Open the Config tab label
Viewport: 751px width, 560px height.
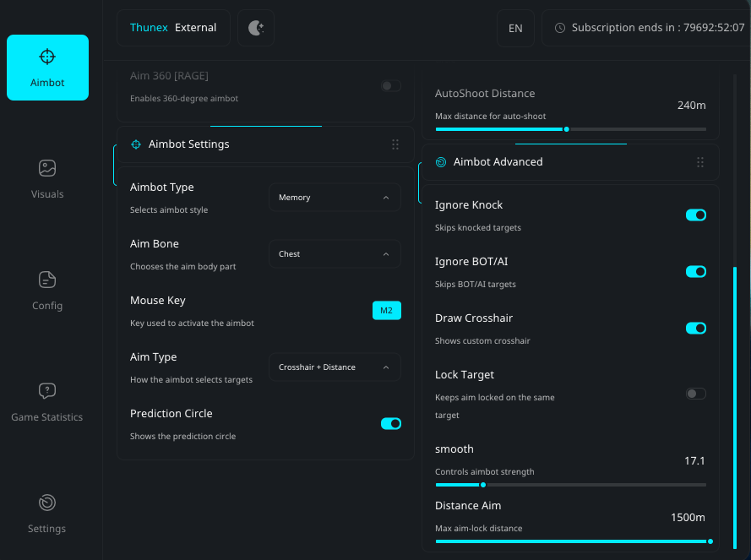[x=47, y=306]
